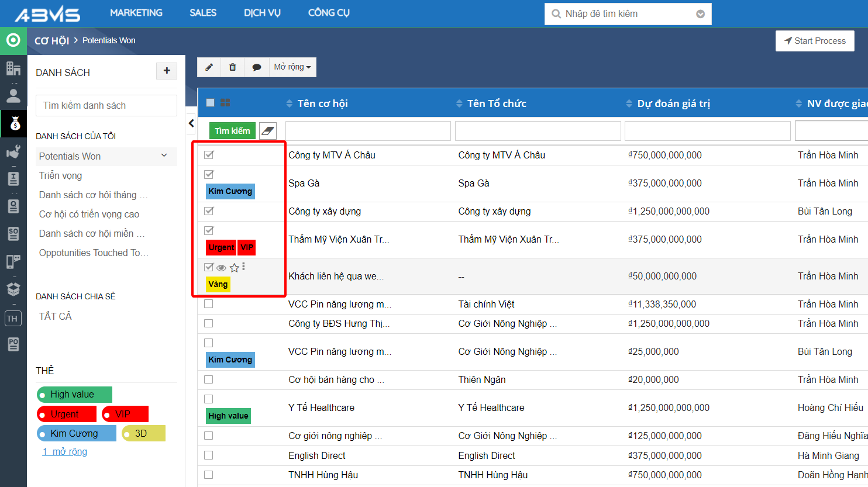Image resolution: width=868 pixels, height=487 pixels.
Task: Click the pencil edit icon in toolbar
Action: pos(209,67)
